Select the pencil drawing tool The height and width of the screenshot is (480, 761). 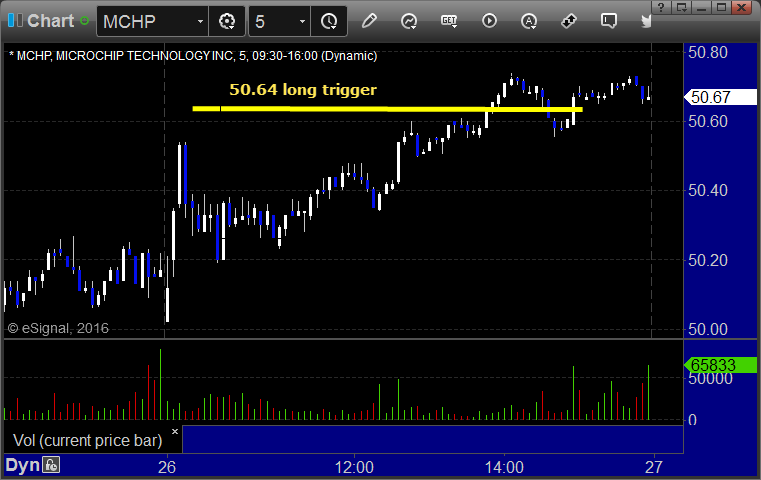(x=369, y=21)
